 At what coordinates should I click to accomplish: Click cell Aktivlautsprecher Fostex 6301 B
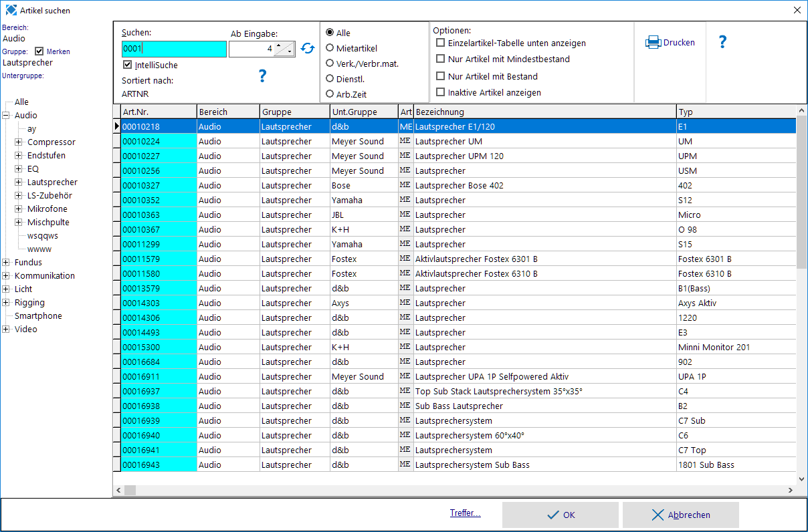[545, 259]
